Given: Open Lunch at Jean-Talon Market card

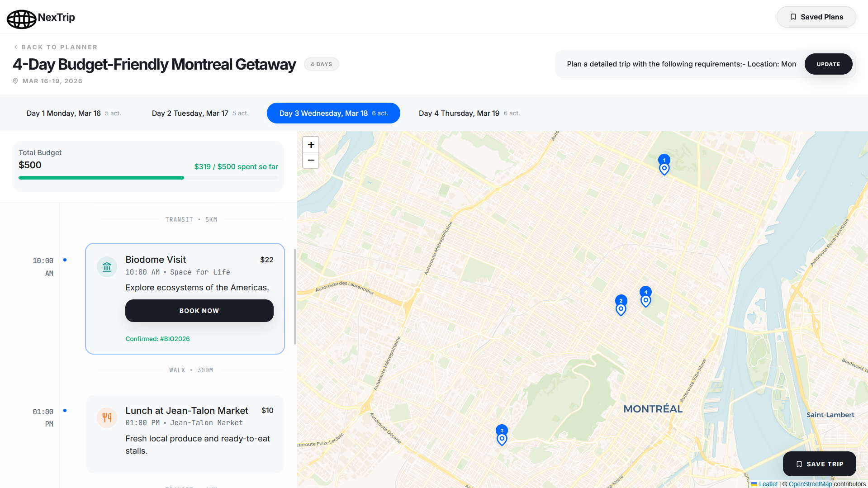Looking at the screenshot, I should tap(187, 411).
